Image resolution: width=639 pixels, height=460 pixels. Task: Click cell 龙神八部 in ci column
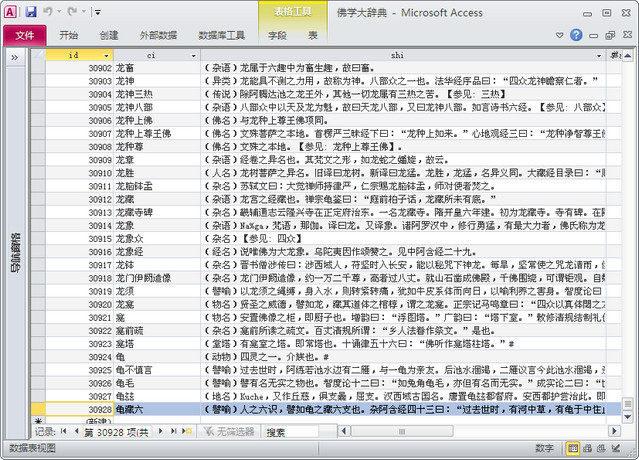(157, 107)
